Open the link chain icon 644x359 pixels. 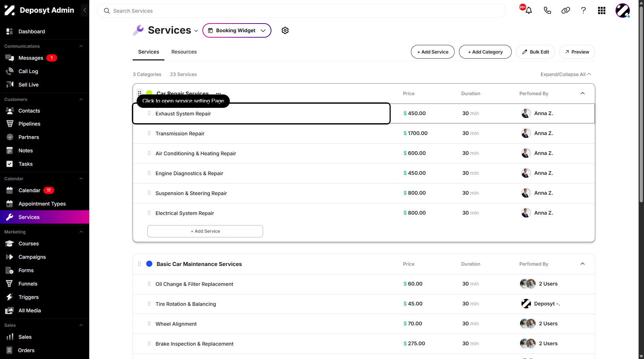(566, 10)
